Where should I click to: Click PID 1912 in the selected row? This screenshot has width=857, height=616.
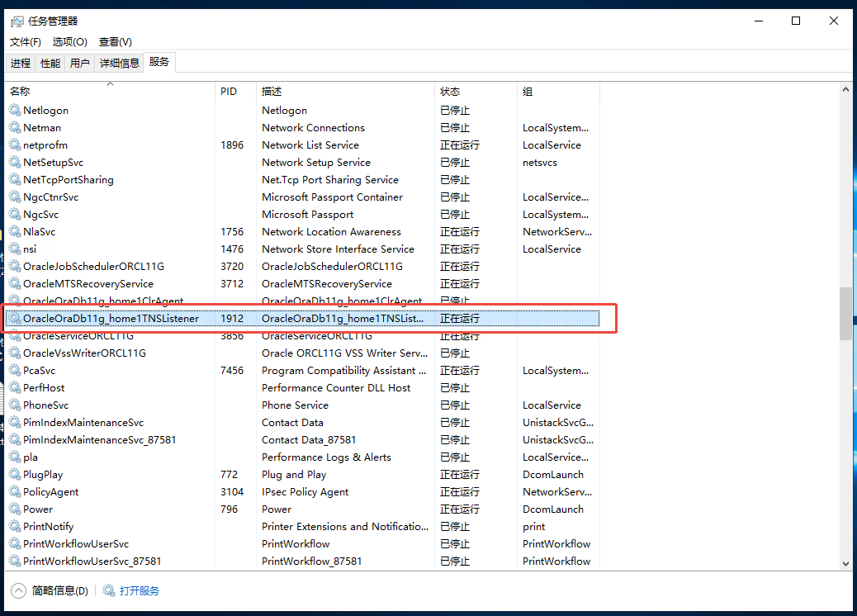tap(232, 318)
